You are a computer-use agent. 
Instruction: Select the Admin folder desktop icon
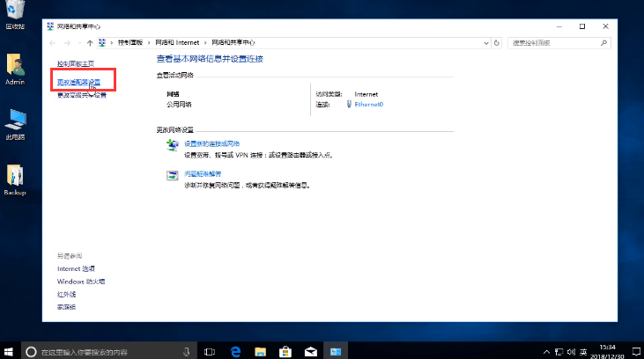click(15, 70)
